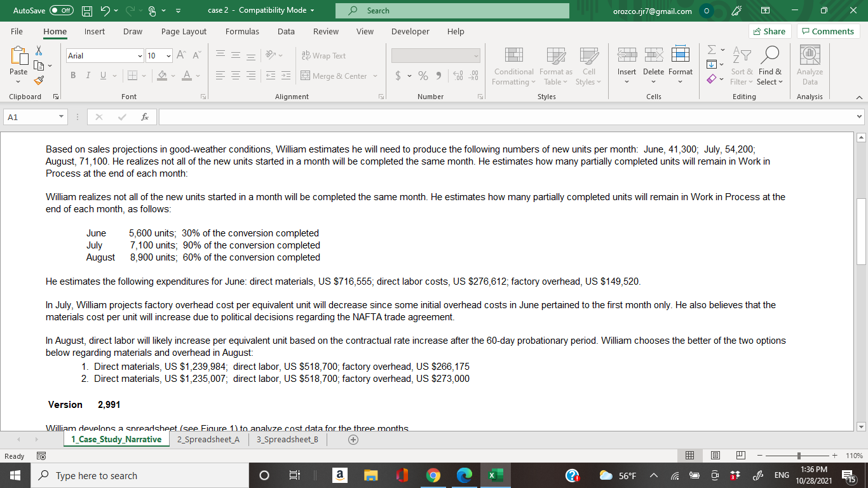Image resolution: width=868 pixels, height=488 pixels.
Task: Click the Share button
Action: point(770,31)
